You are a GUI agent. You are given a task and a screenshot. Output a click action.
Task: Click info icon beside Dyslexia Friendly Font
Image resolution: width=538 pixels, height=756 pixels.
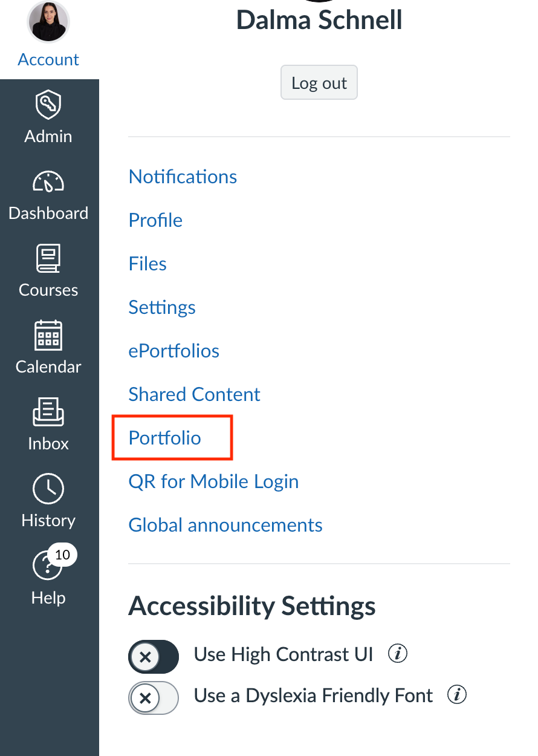(457, 695)
